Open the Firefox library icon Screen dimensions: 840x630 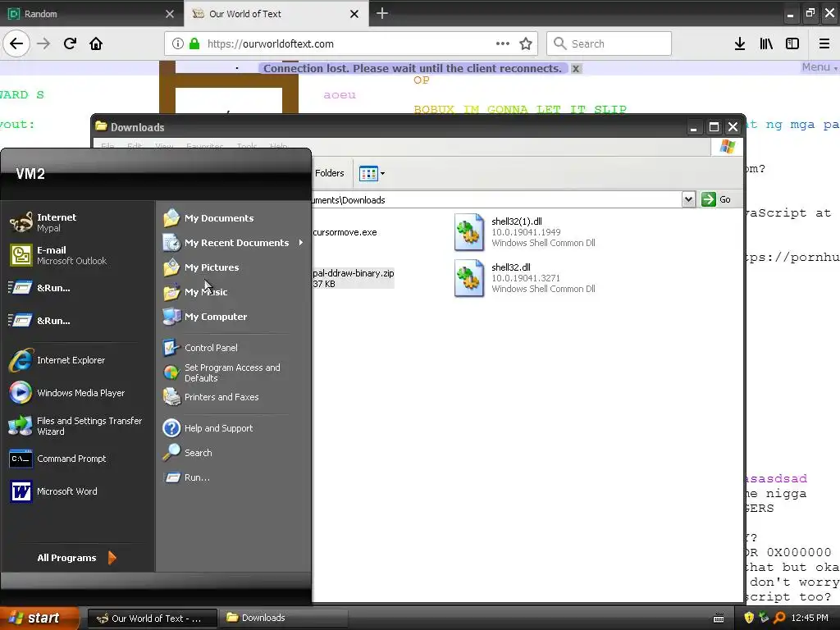[766, 43]
